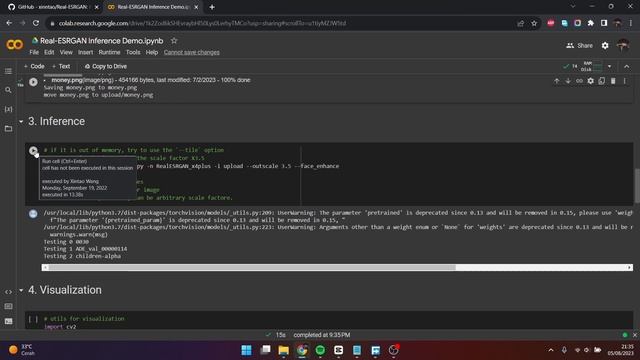Open the terminal sidebar icon
Screen dimensions: 640x360
[x=8, y=321]
